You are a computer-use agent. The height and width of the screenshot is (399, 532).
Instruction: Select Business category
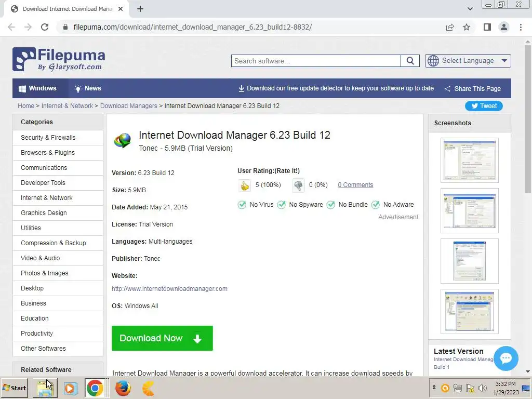click(x=58, y=303)
